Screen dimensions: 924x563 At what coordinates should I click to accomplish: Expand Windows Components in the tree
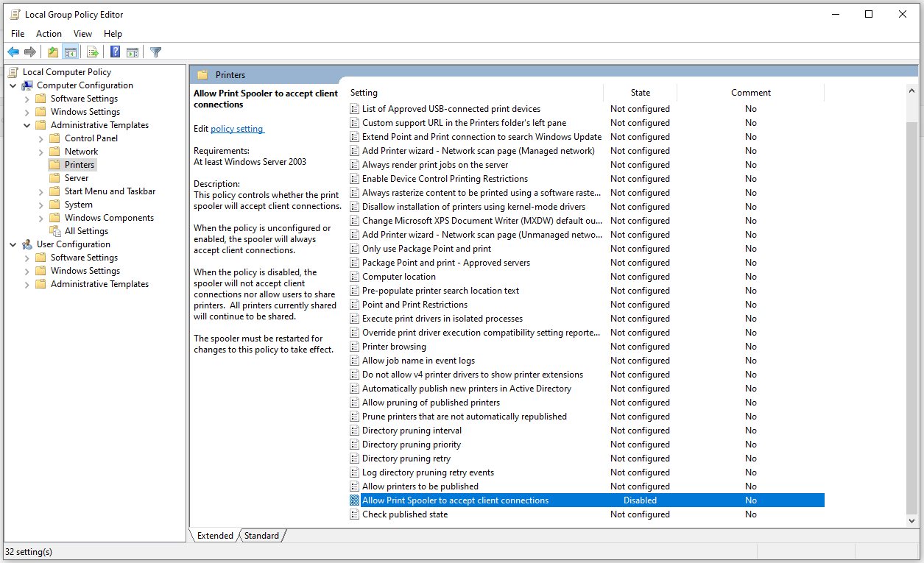point(41,218)
